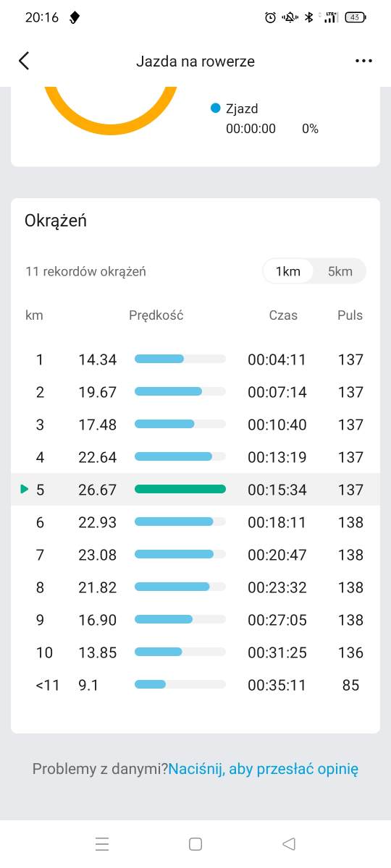Tap the Android recent apps menu icon
The width and height of the screenshot is (391, 868).
pyautogui.click(x=102, y=843)
